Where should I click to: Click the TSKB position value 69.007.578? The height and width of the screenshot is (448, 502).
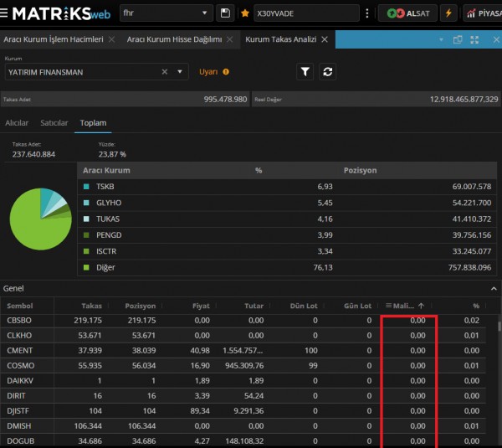coord(472,187)
